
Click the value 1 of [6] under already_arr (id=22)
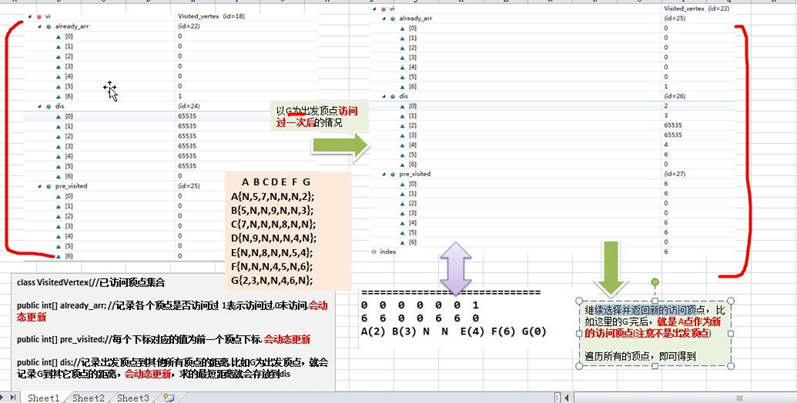click(180, 96)
